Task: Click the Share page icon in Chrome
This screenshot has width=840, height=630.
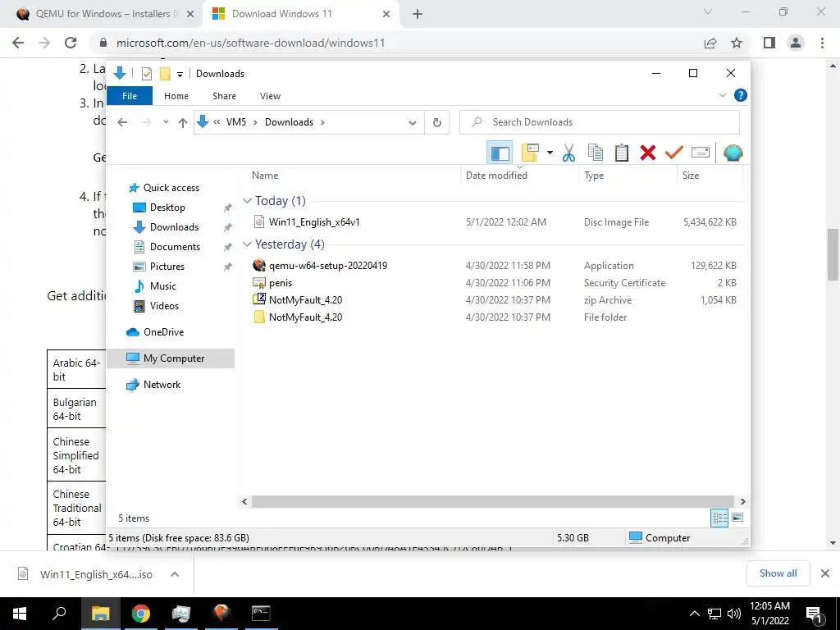Action: coord(710,43)
